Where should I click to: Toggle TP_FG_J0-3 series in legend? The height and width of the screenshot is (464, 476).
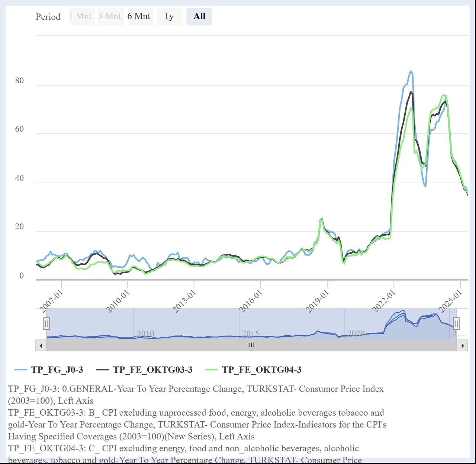[57, 370]
